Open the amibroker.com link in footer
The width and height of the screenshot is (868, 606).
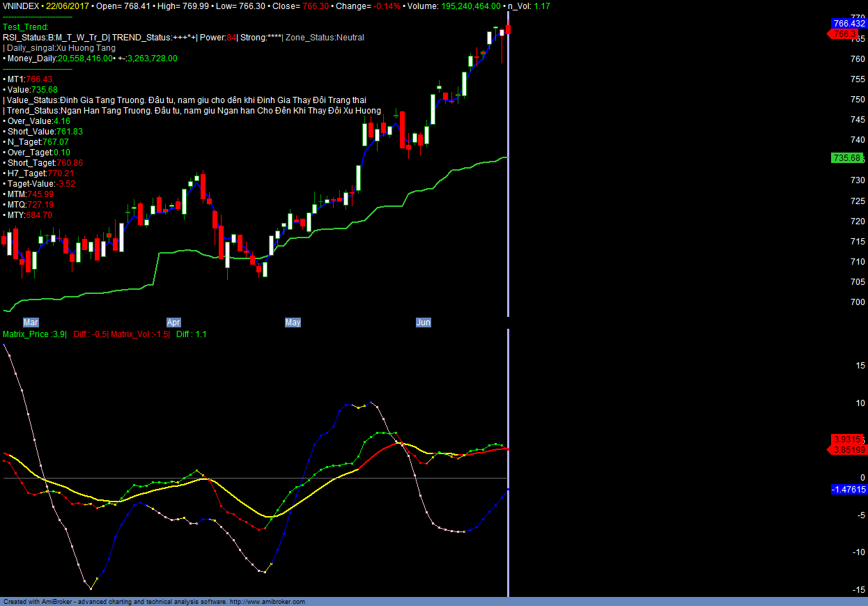pos(267,602)
